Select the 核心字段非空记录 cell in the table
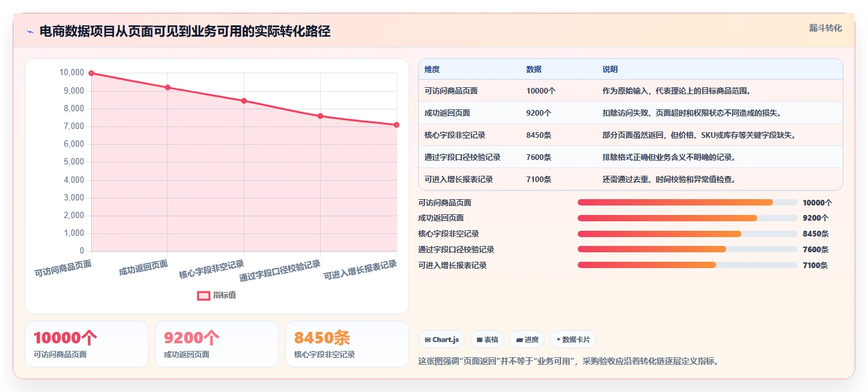Image resolution: width=868 pixels, height=392 pixels. pos(455,135)
